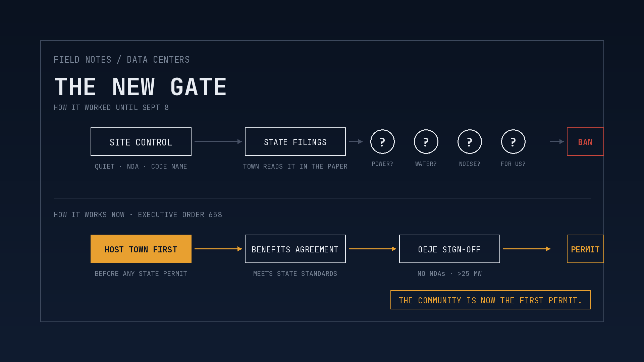Image resolution: width=644 pixels, height=362 pixels.
Task: Click the OEJE SIGN-OFF box
Action: point(449,249)
